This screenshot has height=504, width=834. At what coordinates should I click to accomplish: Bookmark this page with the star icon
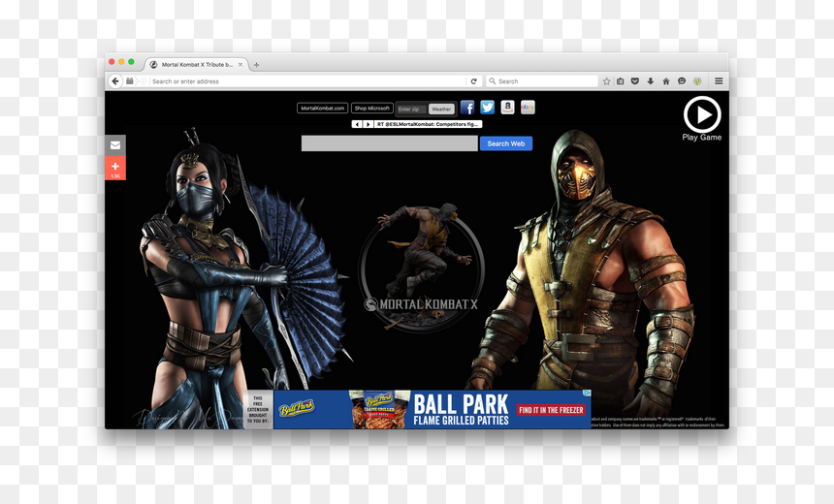[x=606, y=81]
